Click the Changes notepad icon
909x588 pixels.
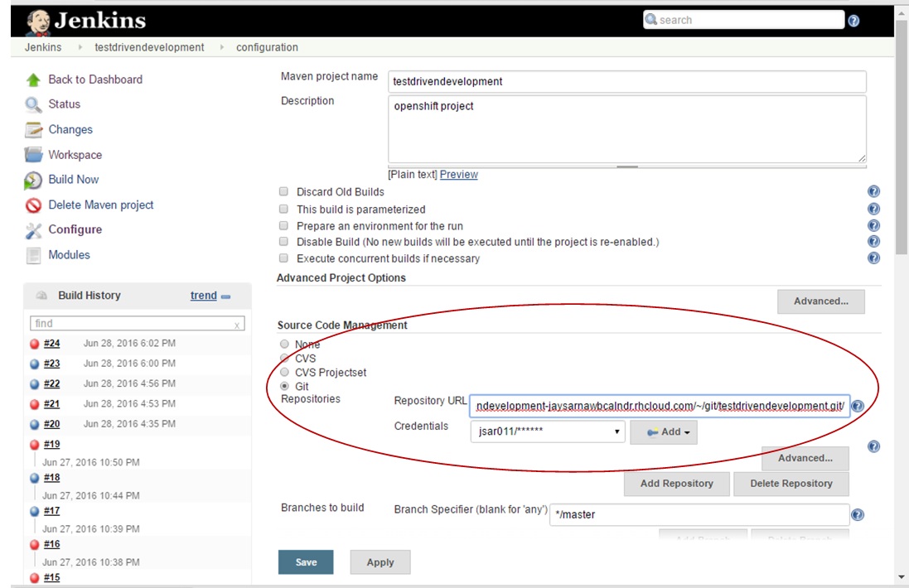pos(33,130)
